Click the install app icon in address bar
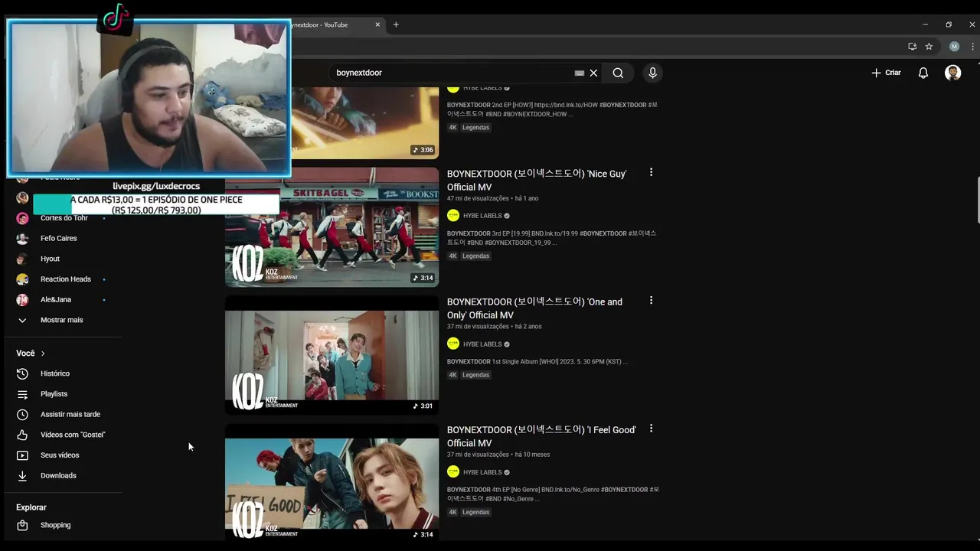Image resolution: width=980 pixels, height=551 pixels. (912, 47)
